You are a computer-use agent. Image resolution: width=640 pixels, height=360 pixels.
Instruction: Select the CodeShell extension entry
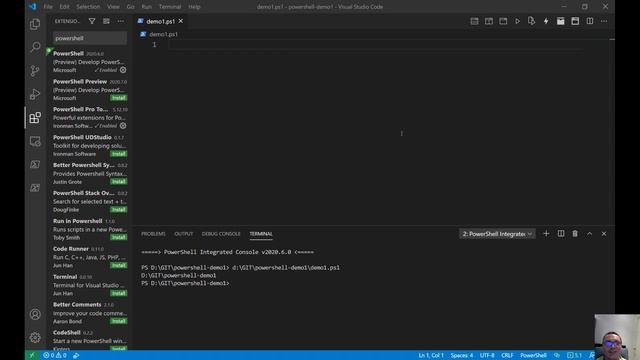90,340
